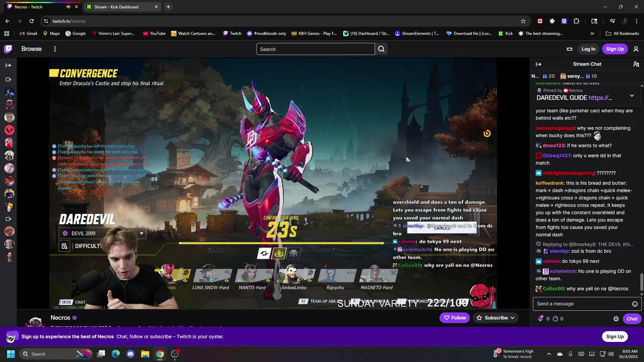Open the Subscribe dropdown button
Image resolution: width=644 pixels, height=362 pixels.
coord(496,318)
